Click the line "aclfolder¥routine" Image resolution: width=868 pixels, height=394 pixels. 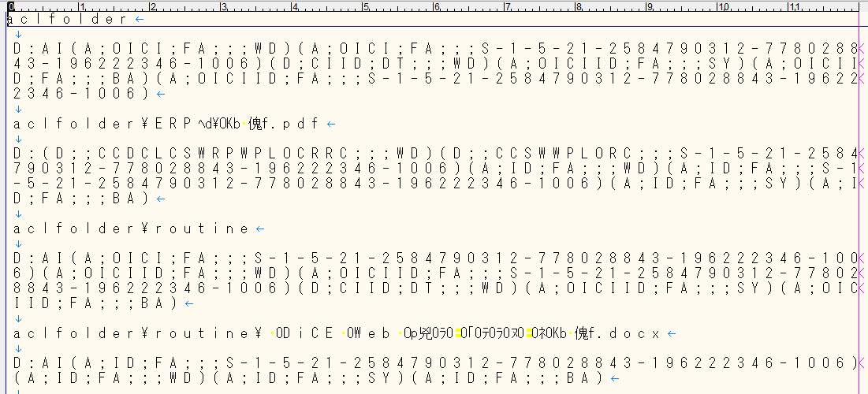tap(131, 229)
